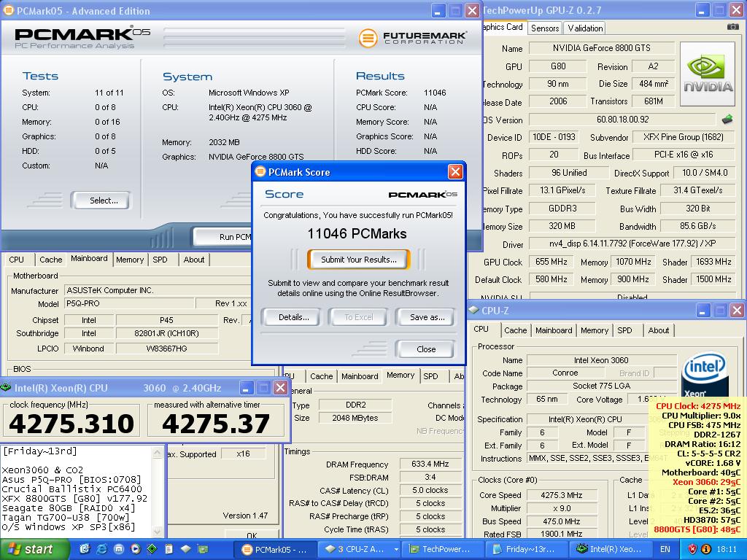Click the GPU-Z BIOS save chip icon

[x=727, y=120]
